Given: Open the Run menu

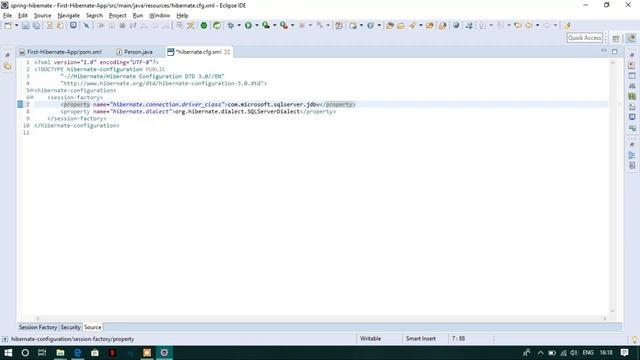Looking at the screenshot, I should coord(138,16).
